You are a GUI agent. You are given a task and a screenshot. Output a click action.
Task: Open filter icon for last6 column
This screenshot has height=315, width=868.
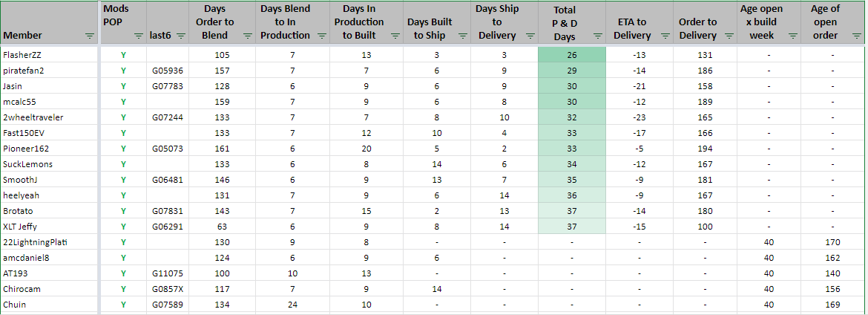pos(180,36)
